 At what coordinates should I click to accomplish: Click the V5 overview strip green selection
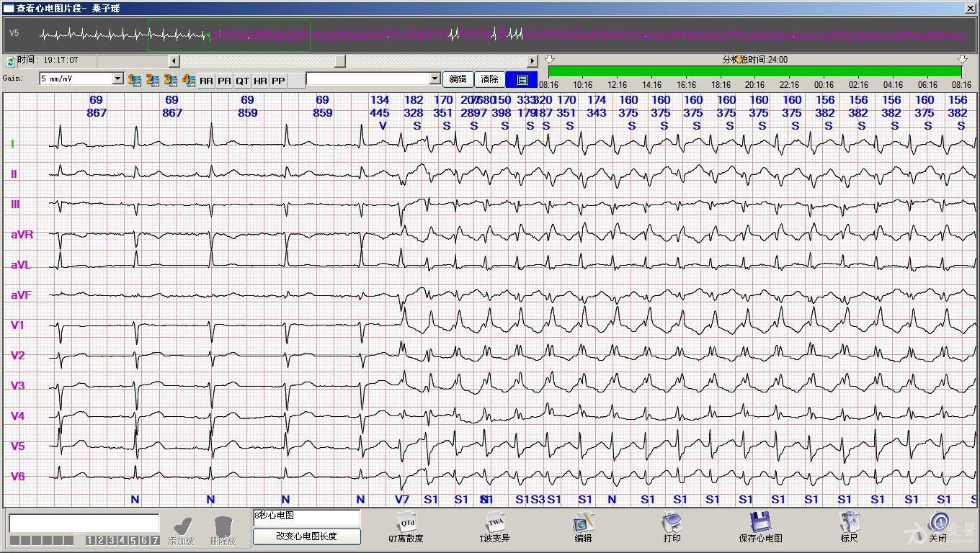click(x=229, y=35)
